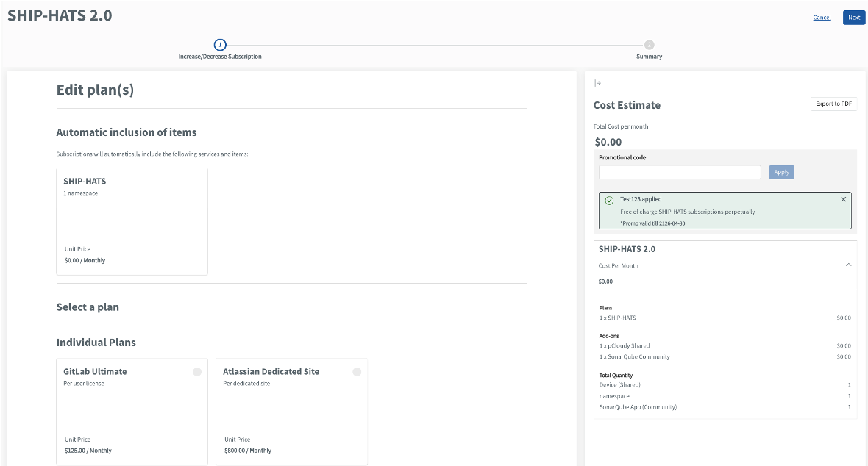Viewport: 868px width, 466px height.
Task: Focus the Promotional code input field
Action: coord(680,172)
